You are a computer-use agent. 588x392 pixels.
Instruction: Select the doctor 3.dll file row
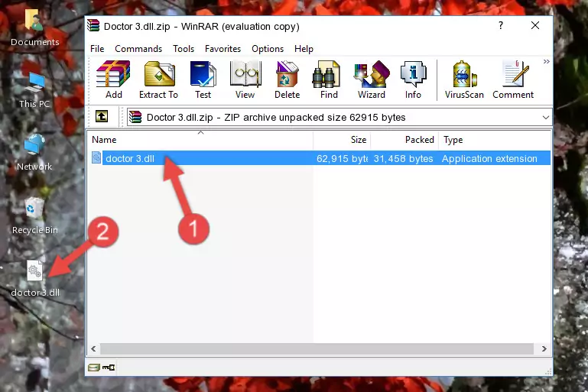point(320,158)
